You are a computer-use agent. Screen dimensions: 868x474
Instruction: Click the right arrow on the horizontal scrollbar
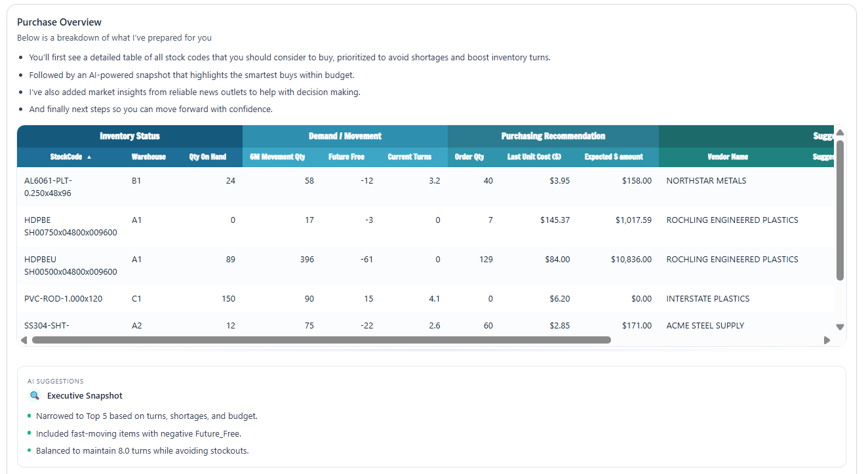pyautogui.click(x=827, y=340)
